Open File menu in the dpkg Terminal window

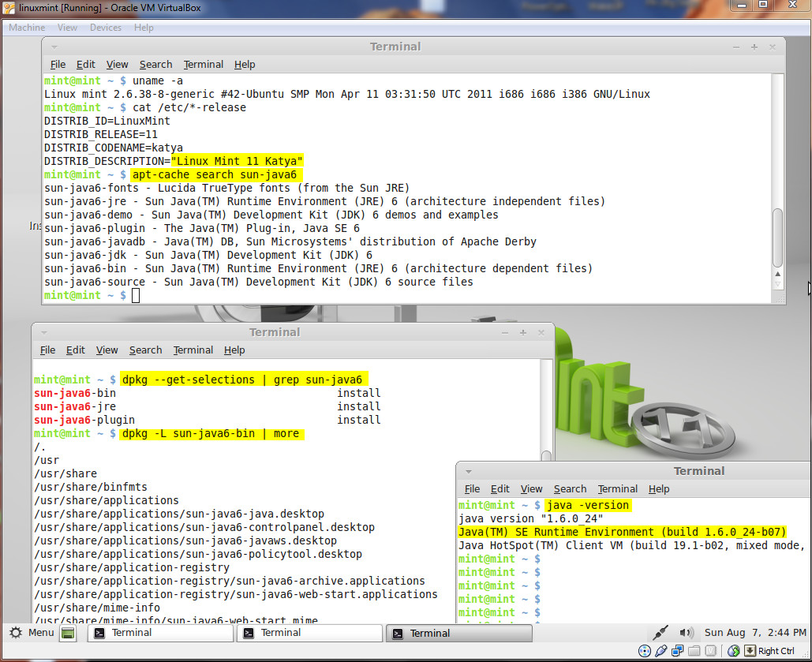tap(47, 350)
